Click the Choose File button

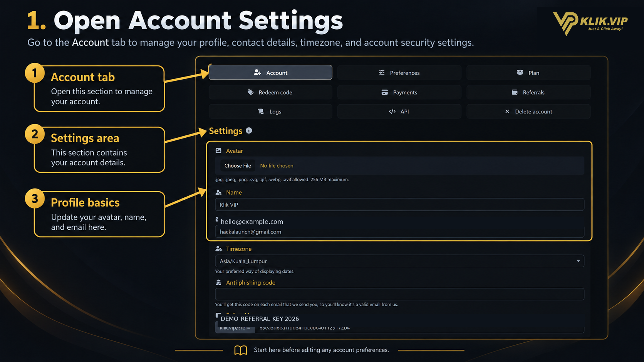238,165
